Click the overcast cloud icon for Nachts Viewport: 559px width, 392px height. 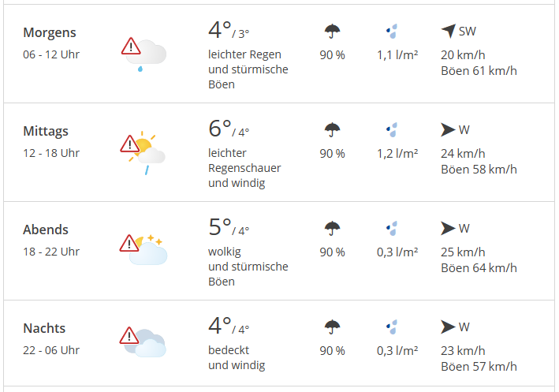coord(149,344)
